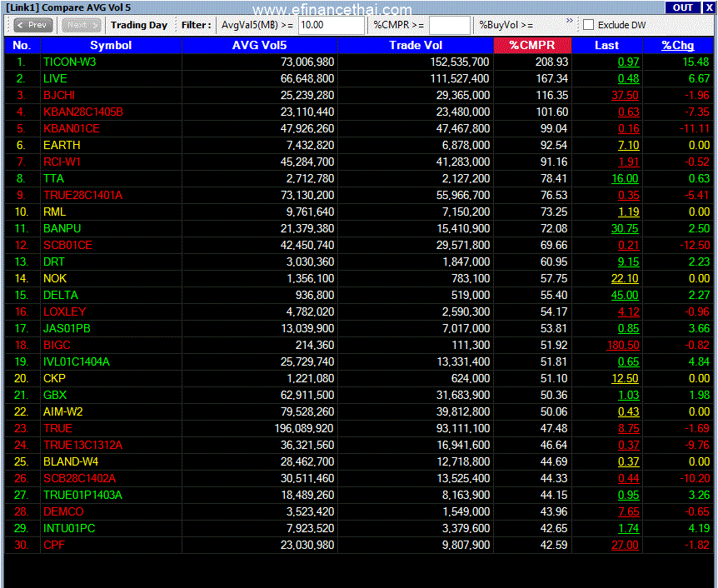Select symbol GBX
Screen dimensions: 718x588
click(x=55, y=396)
